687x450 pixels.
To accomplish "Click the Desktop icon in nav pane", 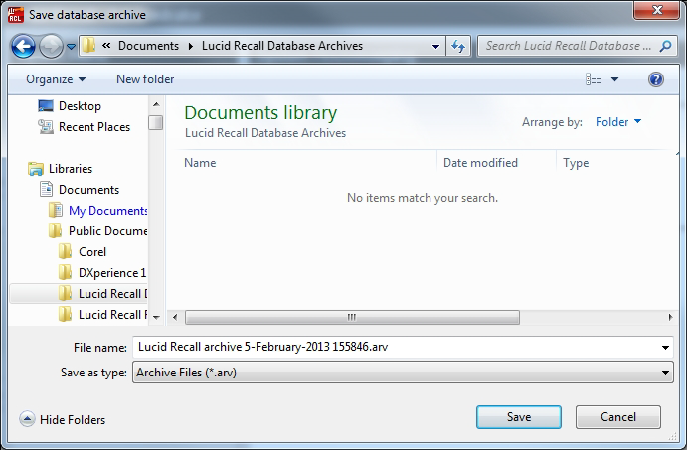I will pyautogui.click(x=46, y=106).
